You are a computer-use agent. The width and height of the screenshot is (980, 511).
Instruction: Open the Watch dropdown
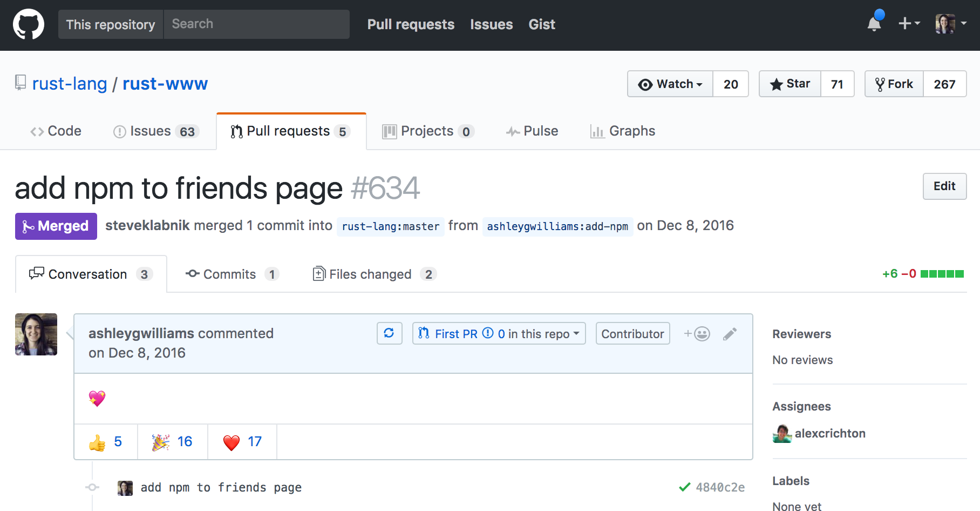(670, 84)
